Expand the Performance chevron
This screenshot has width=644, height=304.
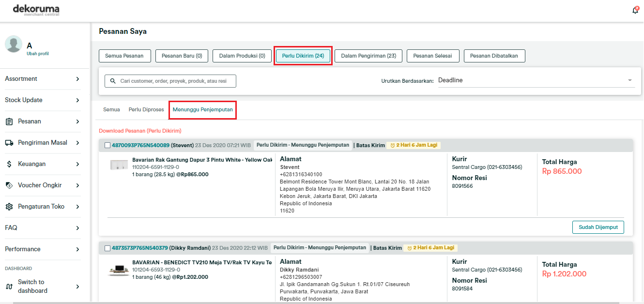[x=77, y=249]
